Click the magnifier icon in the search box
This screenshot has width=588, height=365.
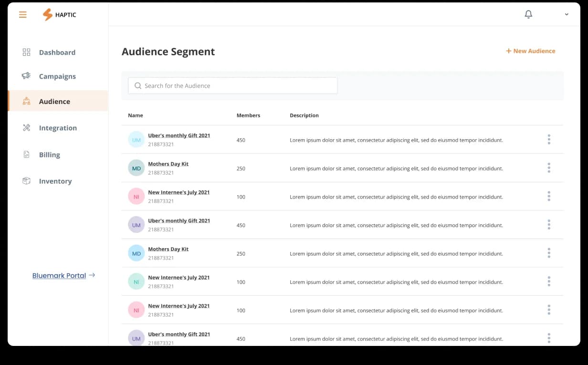click(x=138, y=86)
